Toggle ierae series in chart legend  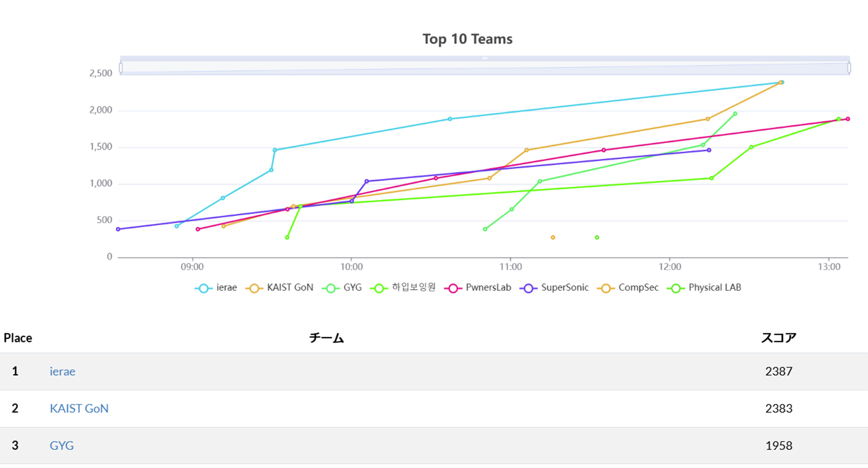(x=216, y=288)
